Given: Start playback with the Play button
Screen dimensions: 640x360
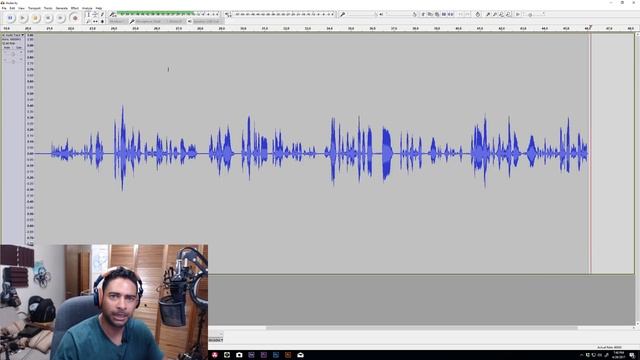Looking at the screenshot, I should [x=23, y=18].
